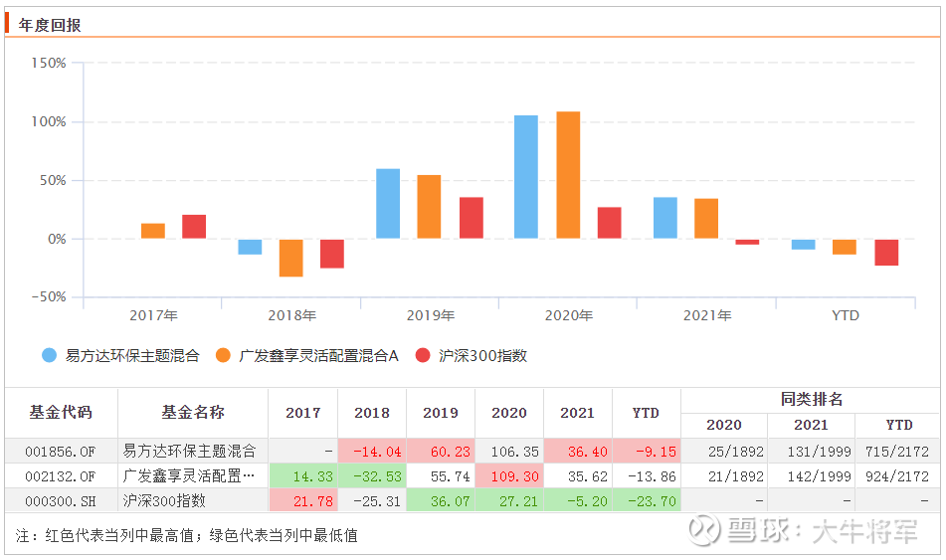Click the red legend dot for 沪深300指数
Viewport: 946px width, 560px height.
423,355
